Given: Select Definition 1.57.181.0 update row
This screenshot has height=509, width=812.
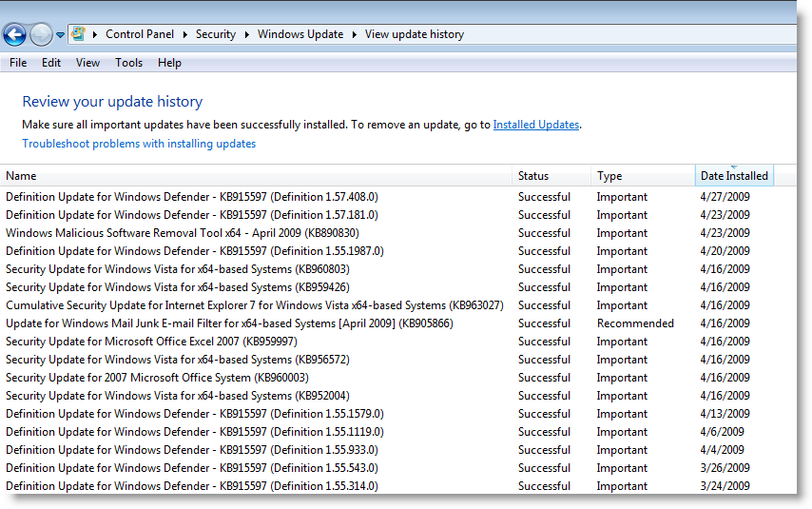Looking at the screenshot, I should (398, 215).
